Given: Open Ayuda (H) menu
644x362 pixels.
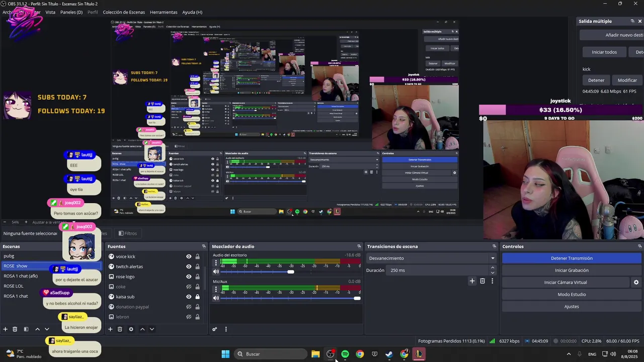Looking at the screenshot, I should [192, 12].
